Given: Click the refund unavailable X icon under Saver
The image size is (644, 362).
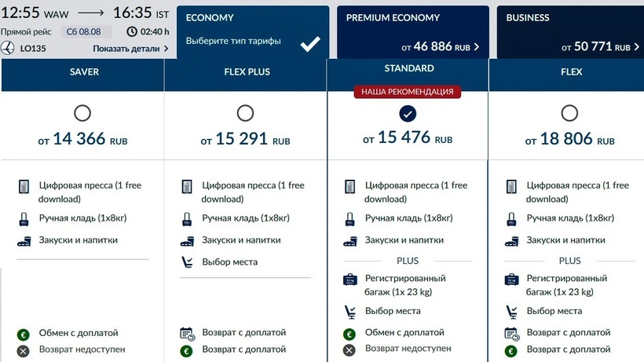Looking at the screenshot, I should pos(24,350).
